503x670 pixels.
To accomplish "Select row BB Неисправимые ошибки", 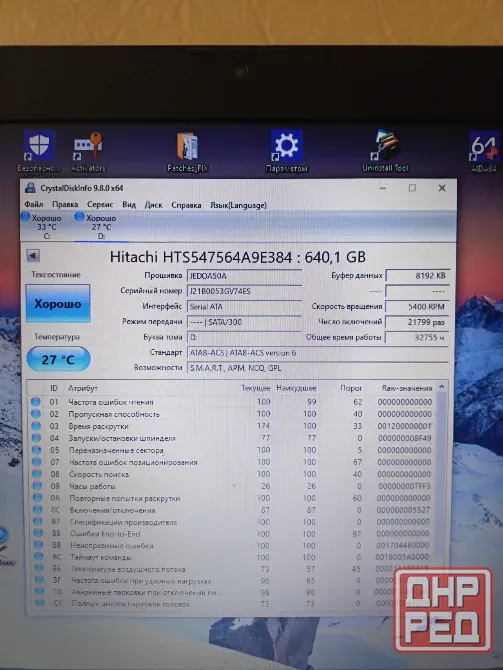I will point(232,546).
